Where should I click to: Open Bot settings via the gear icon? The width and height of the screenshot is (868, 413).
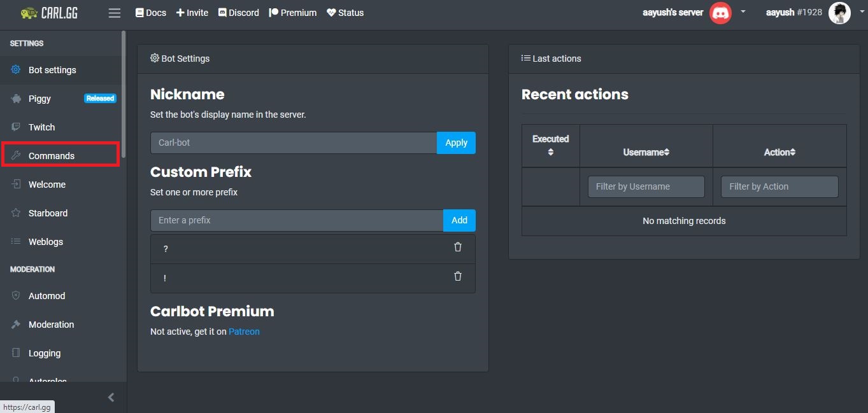(15, 70)
